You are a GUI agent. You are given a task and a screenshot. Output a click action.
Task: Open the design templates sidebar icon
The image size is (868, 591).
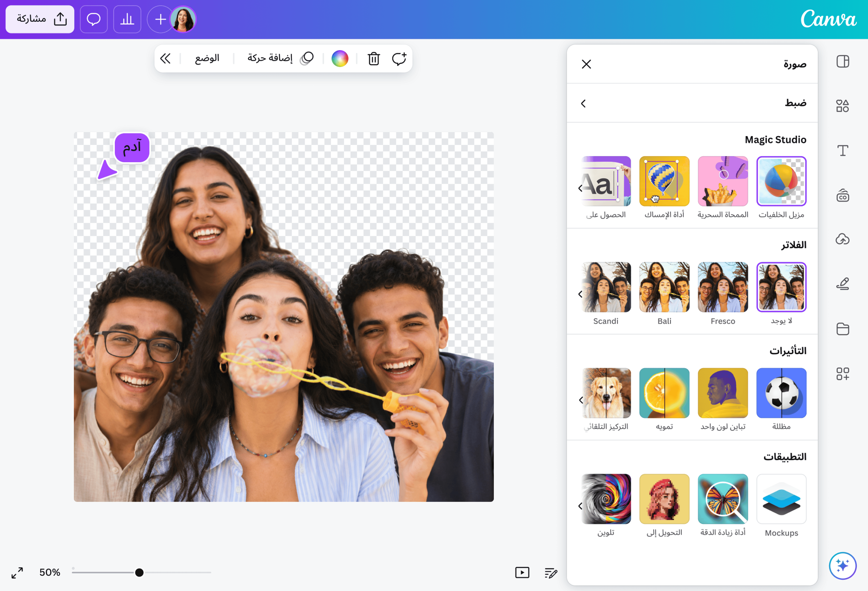[x=843, y=61]
